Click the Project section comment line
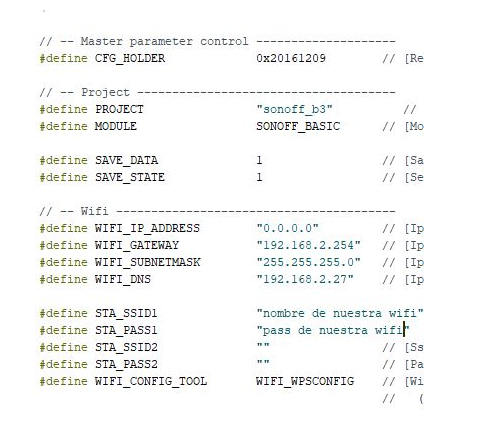Image resolution: width=494 pixels, height=421 pixels. [217, 92]
